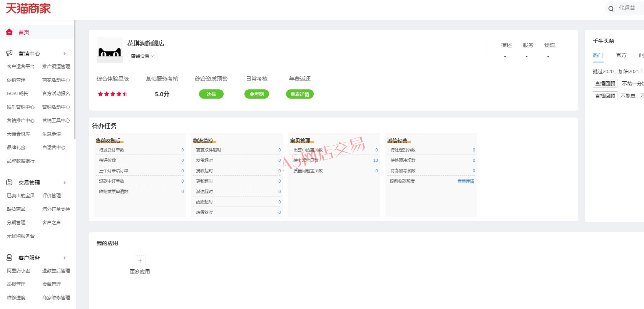The image size is (644, 309).
Task: Open 无忧购服务台 in sidebar
Action: pyautogui.click(x=21, y=236)
